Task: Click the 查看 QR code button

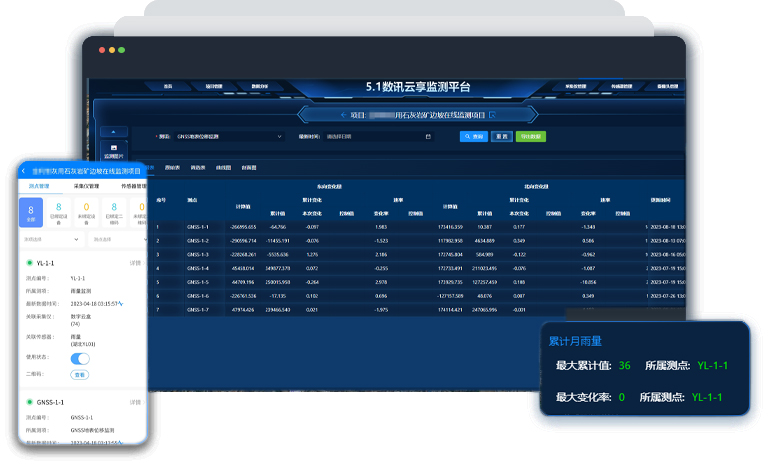Action: (79, 375)
